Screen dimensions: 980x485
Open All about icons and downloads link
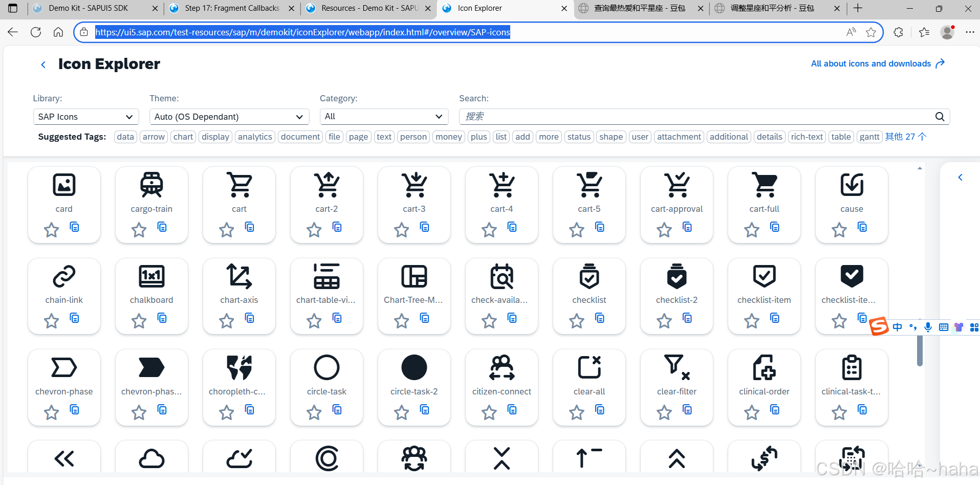click(x=878, y=63)
